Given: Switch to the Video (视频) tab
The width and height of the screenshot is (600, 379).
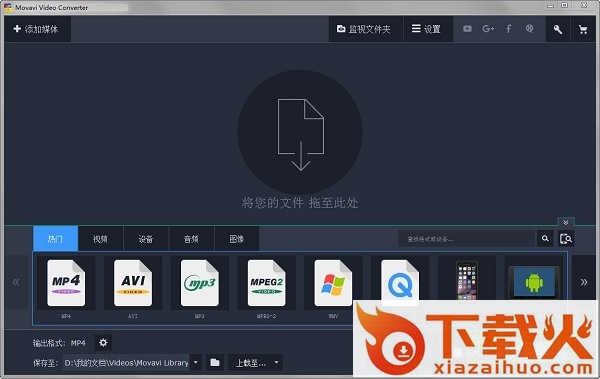Looking at the screenshot, I should (100, 239).
